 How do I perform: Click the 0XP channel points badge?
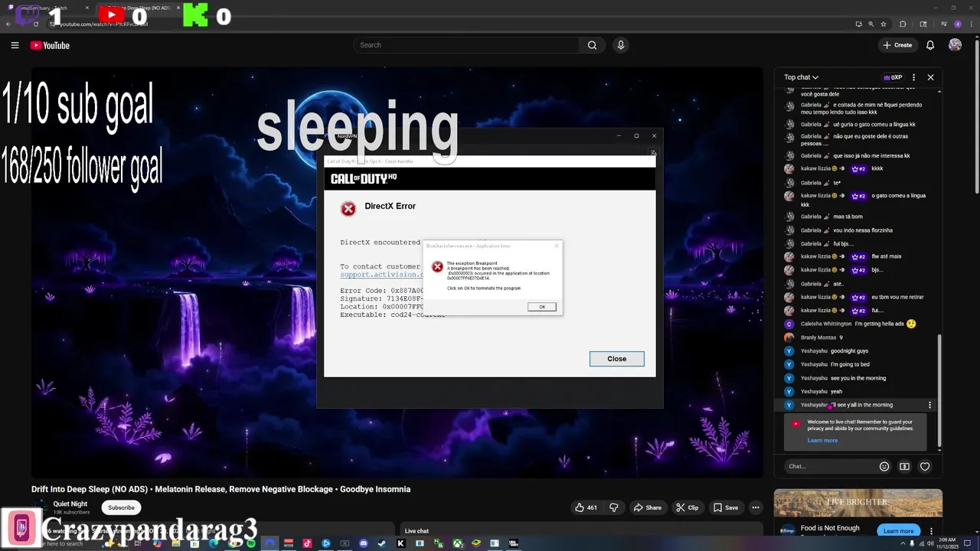click(x=893, y=77)
